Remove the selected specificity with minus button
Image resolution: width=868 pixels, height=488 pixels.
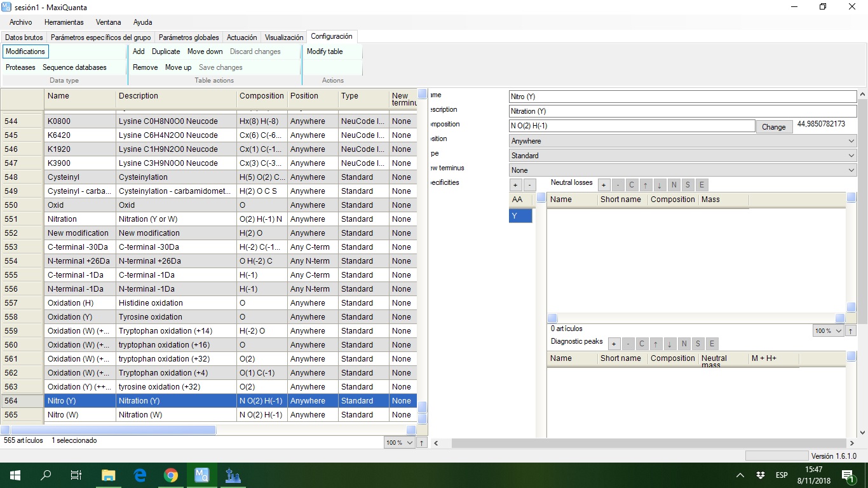tap(529, 185)
